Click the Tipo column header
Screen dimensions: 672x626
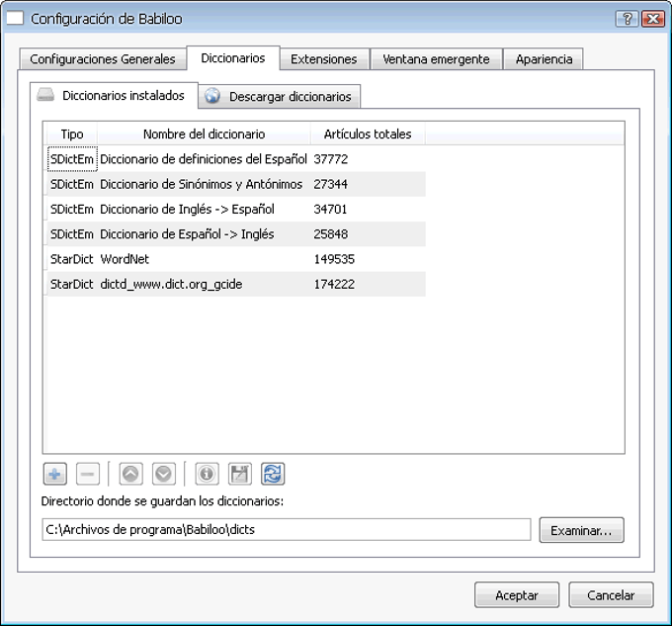(71, 134)
